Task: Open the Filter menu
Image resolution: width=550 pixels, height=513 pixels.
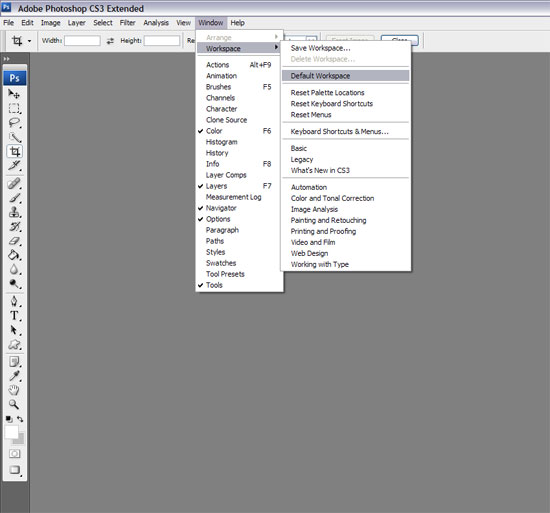Action: (x=127, y=23)
